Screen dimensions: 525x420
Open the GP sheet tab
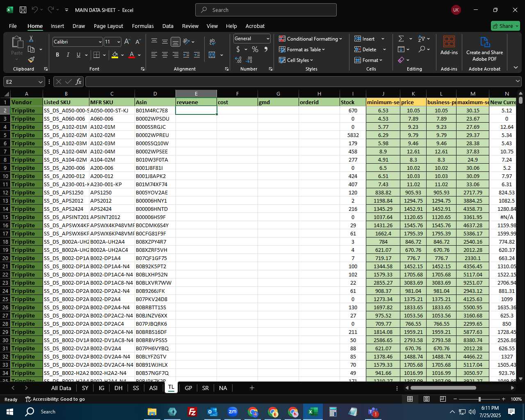click(x=188, y=388)
